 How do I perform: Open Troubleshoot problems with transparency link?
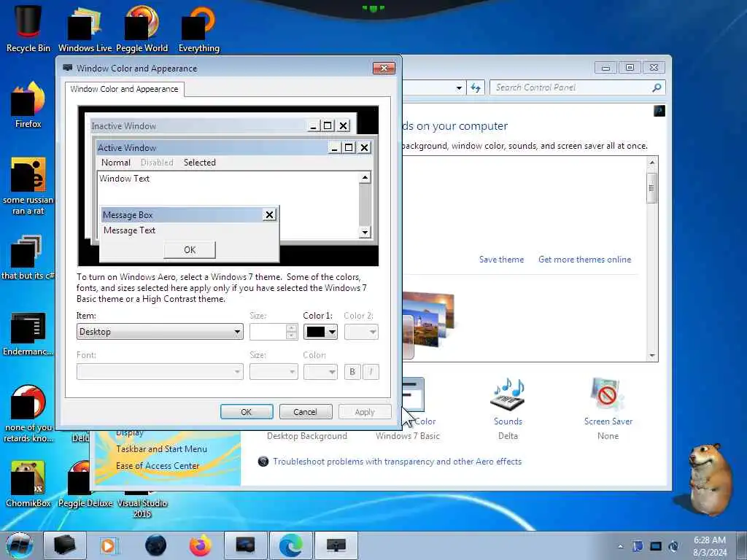397,462
